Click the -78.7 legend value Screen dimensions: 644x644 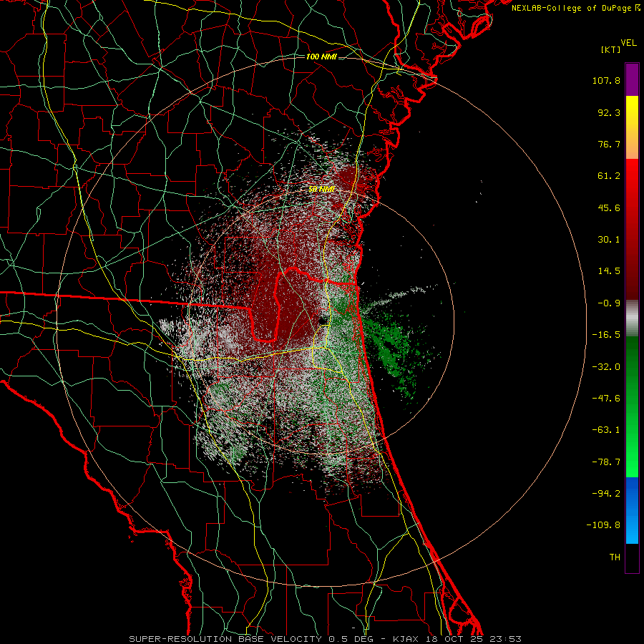[606, 462]
